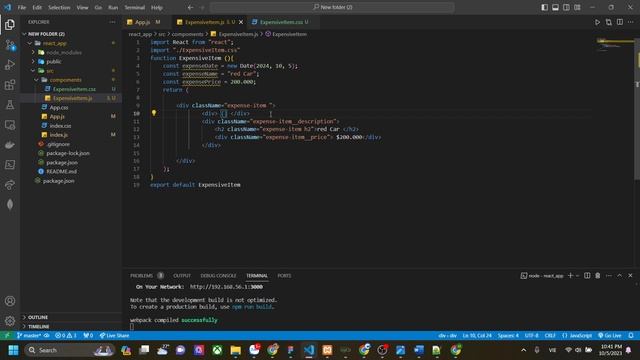Click the command center search box
Image resolution: width=640 pixels, height=360 pixels.
coord(332,7)
